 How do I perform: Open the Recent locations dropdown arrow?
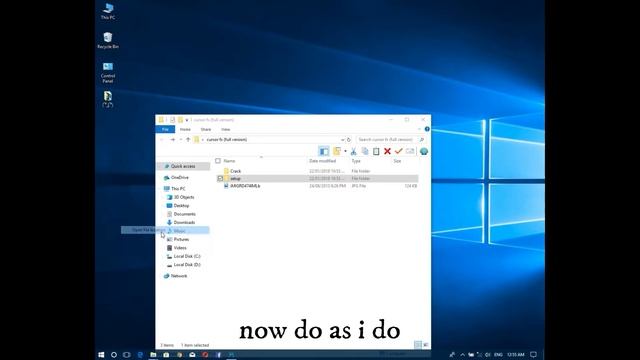coord(181,140)
